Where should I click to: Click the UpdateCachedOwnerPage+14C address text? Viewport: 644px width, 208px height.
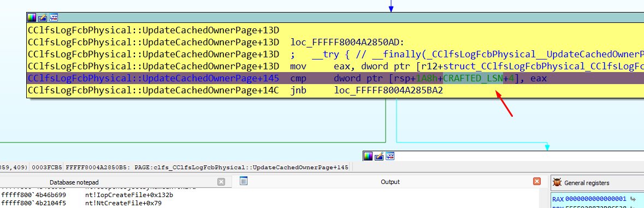pyautogui.click(x=153, y=90)
